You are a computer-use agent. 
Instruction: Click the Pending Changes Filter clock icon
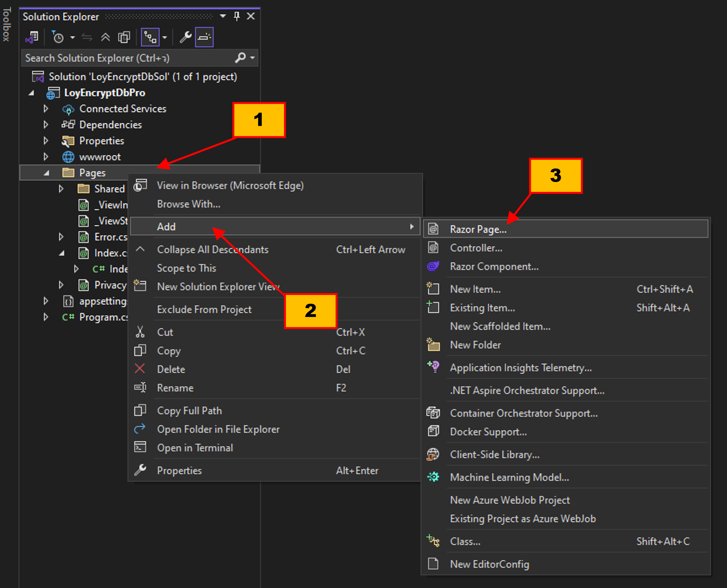(x=58, y=37)
